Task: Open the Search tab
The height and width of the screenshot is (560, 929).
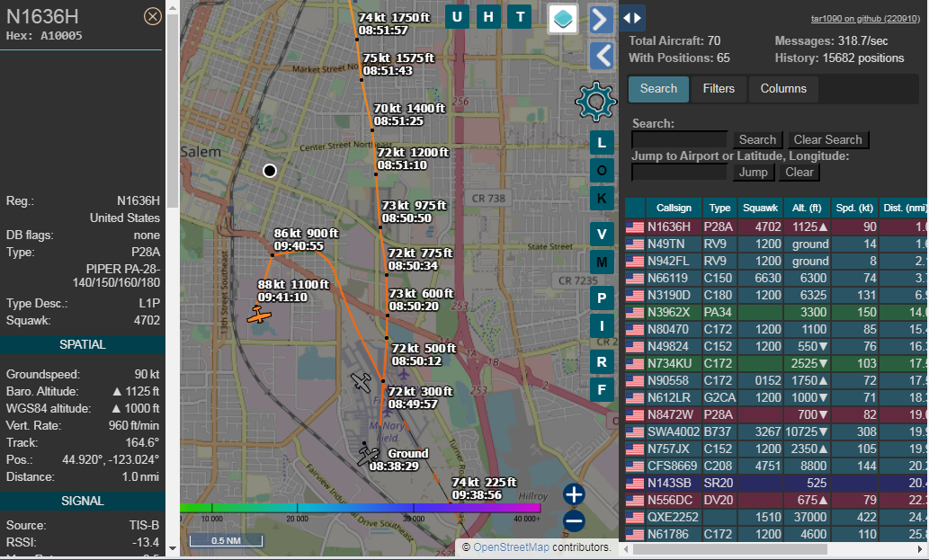Action: coord(658,89)
